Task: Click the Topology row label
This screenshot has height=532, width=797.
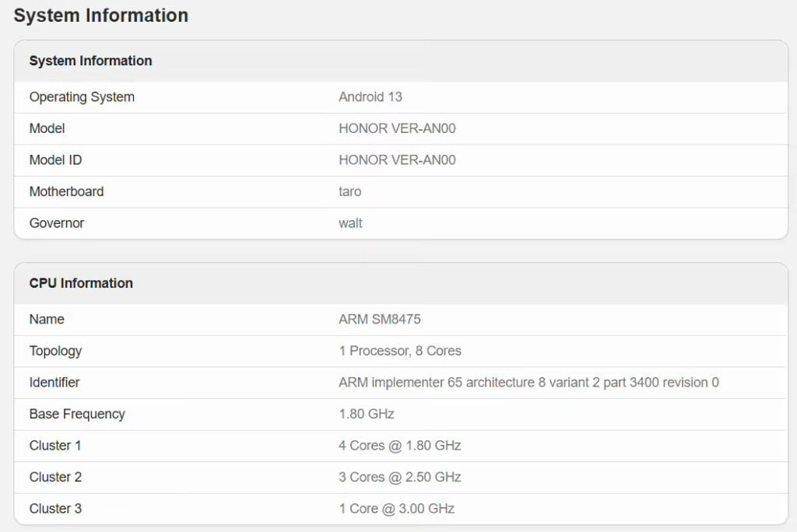Action: pos(55,351)
